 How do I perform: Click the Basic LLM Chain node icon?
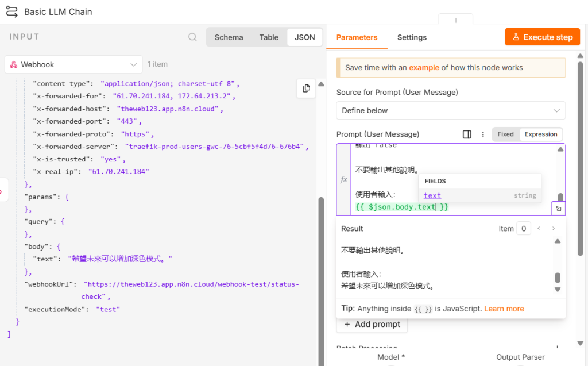(x=11, y=11)
